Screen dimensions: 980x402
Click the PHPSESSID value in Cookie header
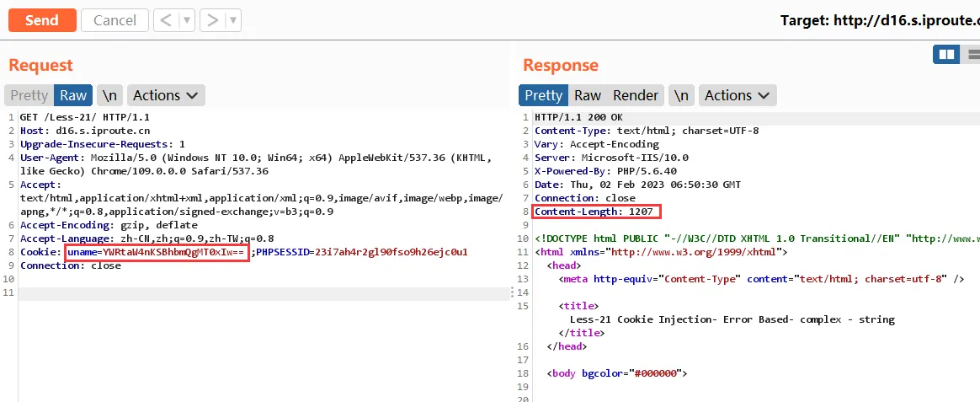[391, 252]
